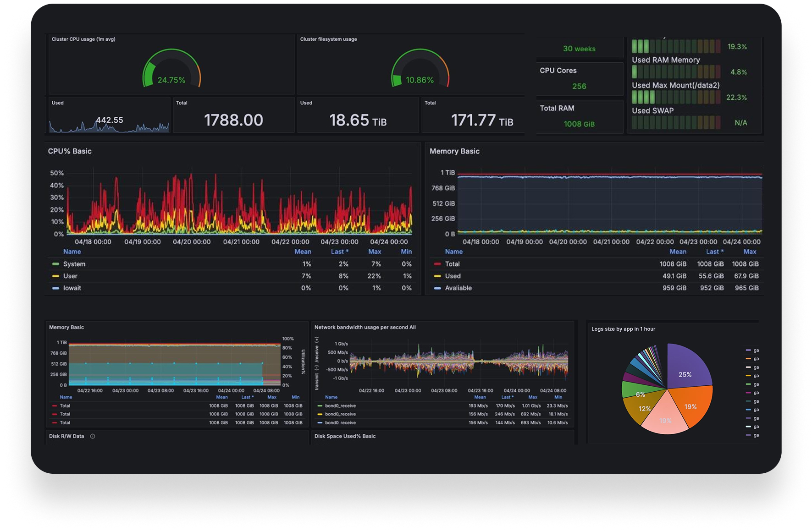This screenshot has width=812, height=531.
Task: Open the Cluster CPU usage (1m avg) panel title
Action: [x=83, y=39]
